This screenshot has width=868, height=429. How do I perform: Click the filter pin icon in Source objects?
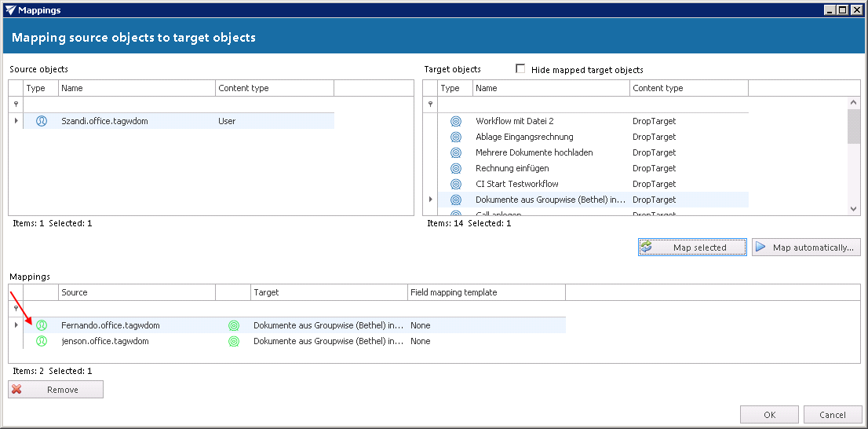coord(16,104)
